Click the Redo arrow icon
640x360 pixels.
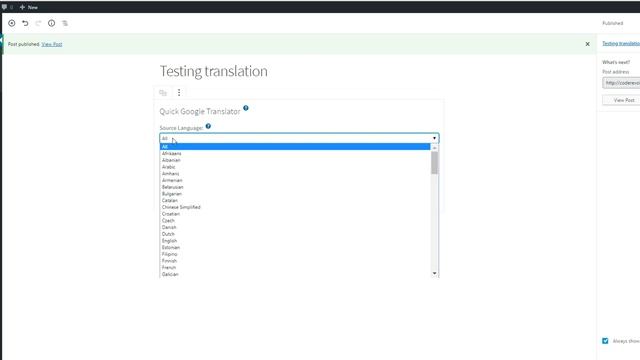(x=38, y=23)
